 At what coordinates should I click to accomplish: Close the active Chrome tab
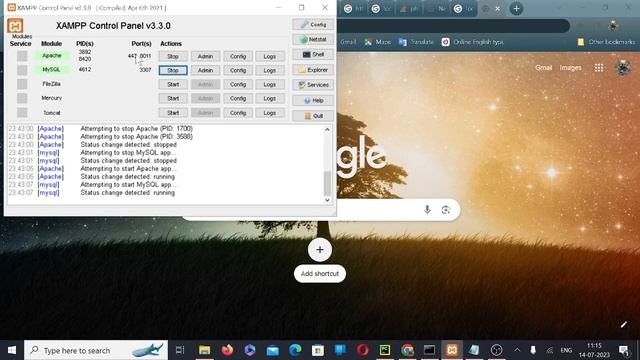coord(497,9)
